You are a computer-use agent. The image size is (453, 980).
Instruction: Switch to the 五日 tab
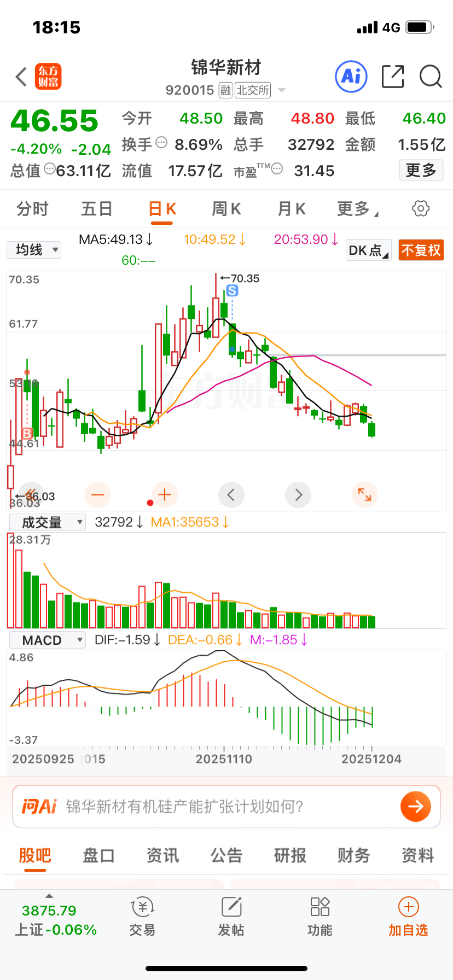point(97,209)
